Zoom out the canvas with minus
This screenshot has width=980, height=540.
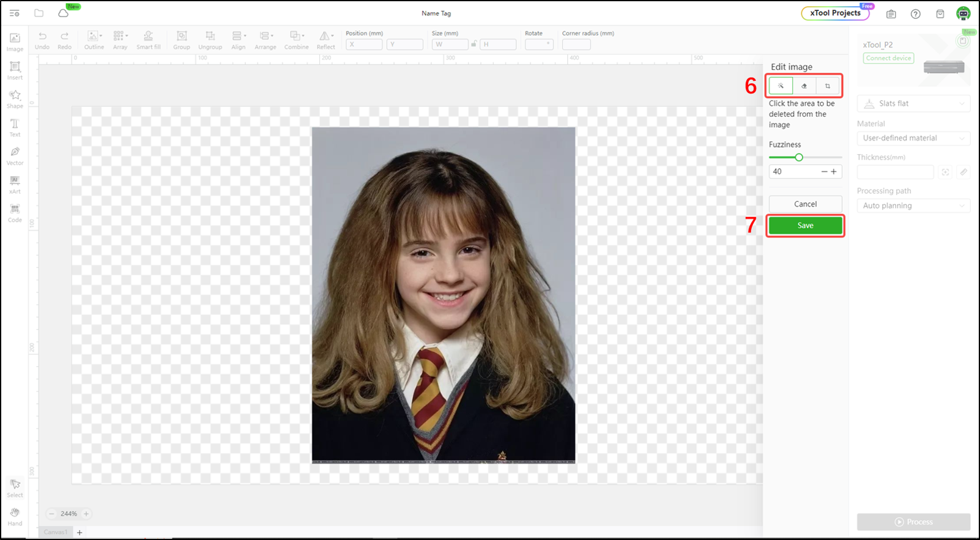point(52,514)
